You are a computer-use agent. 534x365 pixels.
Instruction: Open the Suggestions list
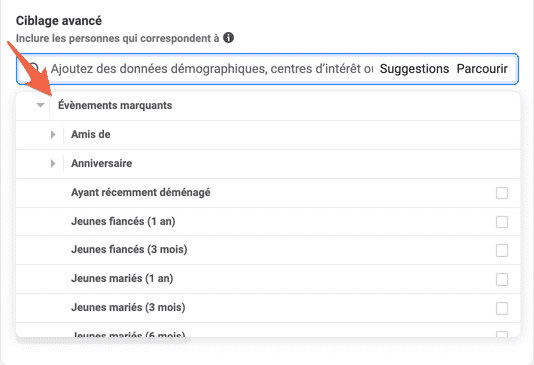point(414,69)
